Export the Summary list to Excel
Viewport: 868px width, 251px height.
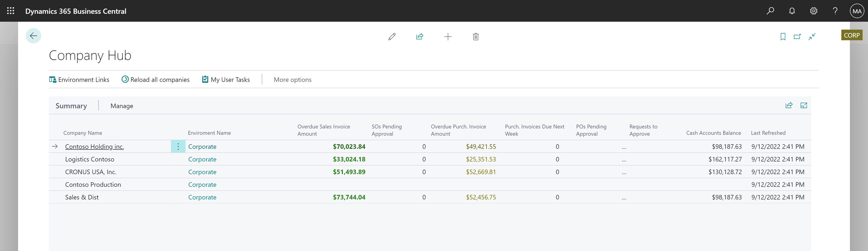point(804,105)
